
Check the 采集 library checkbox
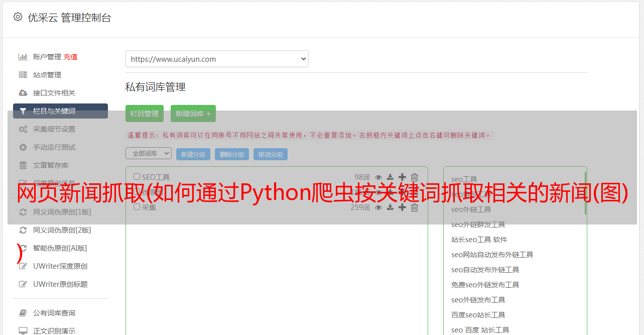click(x=137, y=206)
